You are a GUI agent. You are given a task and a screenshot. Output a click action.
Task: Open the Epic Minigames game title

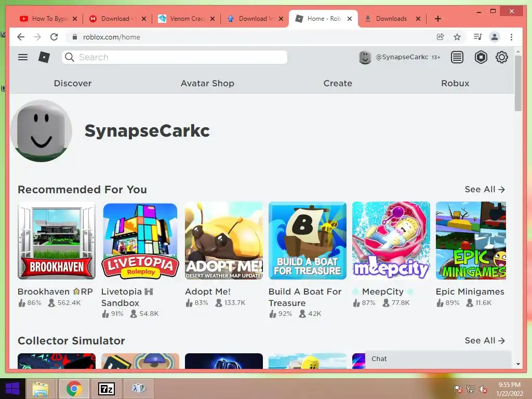[x=470, y=291]
